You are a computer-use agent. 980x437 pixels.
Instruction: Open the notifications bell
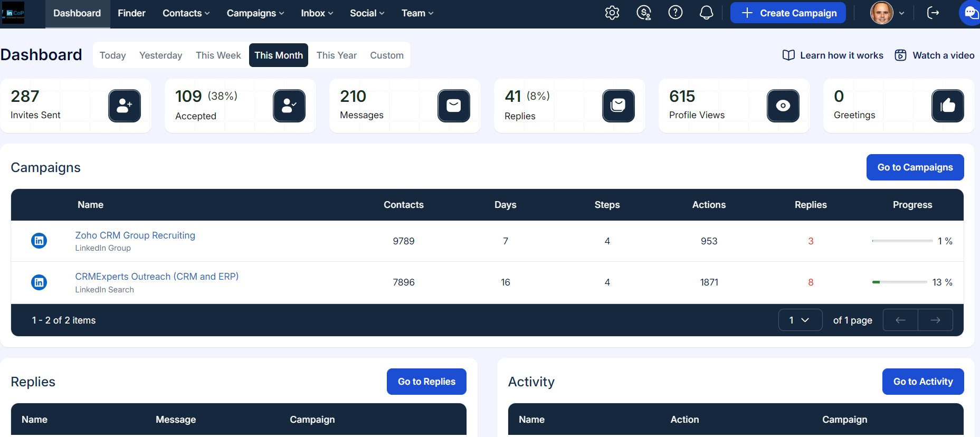coord(706,13)
